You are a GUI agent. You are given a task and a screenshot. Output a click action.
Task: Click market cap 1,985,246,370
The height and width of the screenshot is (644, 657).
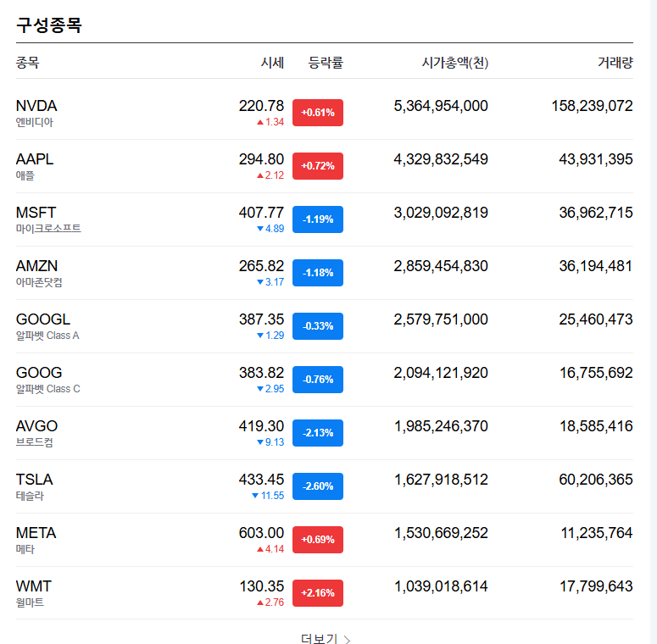click(x=441, y=426)
